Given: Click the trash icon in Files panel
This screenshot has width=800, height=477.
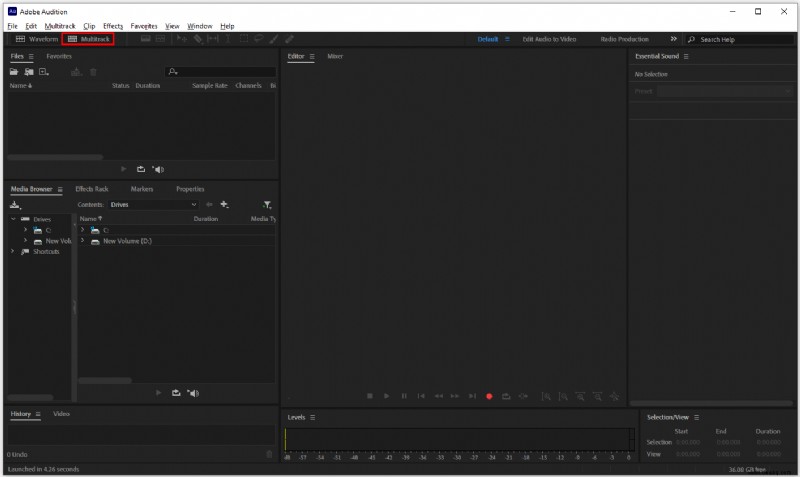Looking at the screenshot, I should pyautogui.click(x=93, y=72).
